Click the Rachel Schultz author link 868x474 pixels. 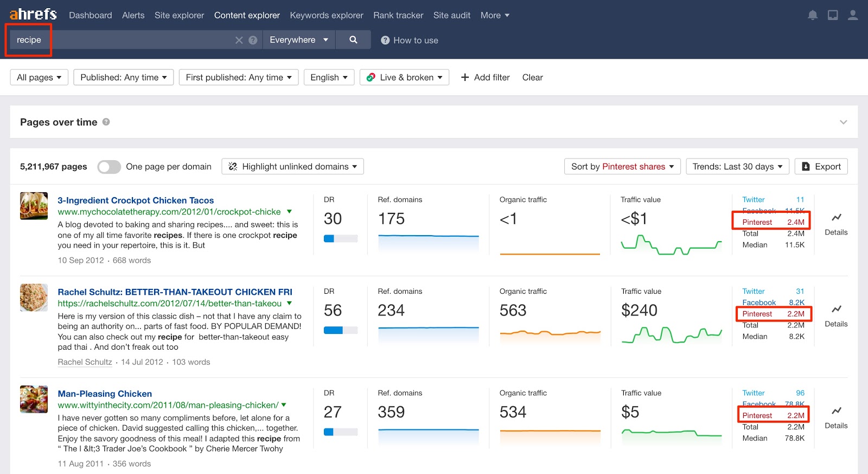click(85, 362)
